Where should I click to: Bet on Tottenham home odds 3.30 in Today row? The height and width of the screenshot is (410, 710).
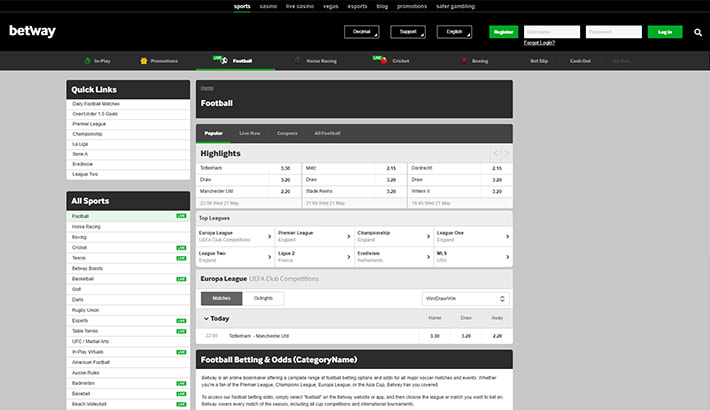(435, 336)
